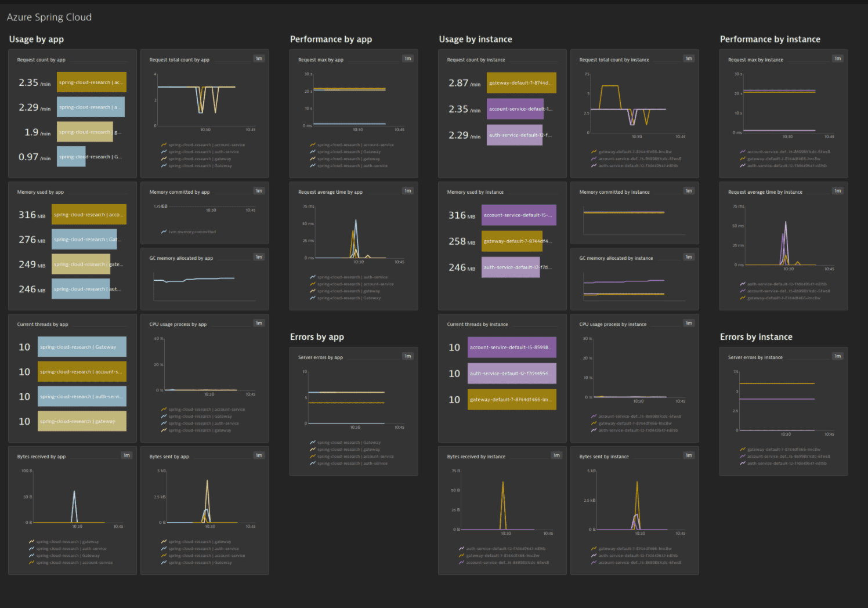
Task: Click auth-service-default legend icon in Bytes received by instance
Action: tap(461, 549)
